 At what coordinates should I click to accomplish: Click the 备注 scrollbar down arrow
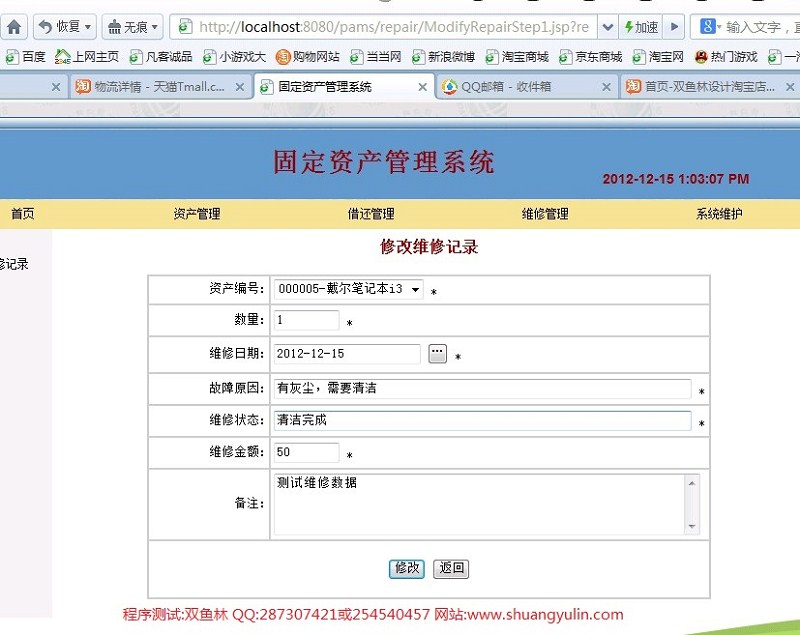point(692,526)
